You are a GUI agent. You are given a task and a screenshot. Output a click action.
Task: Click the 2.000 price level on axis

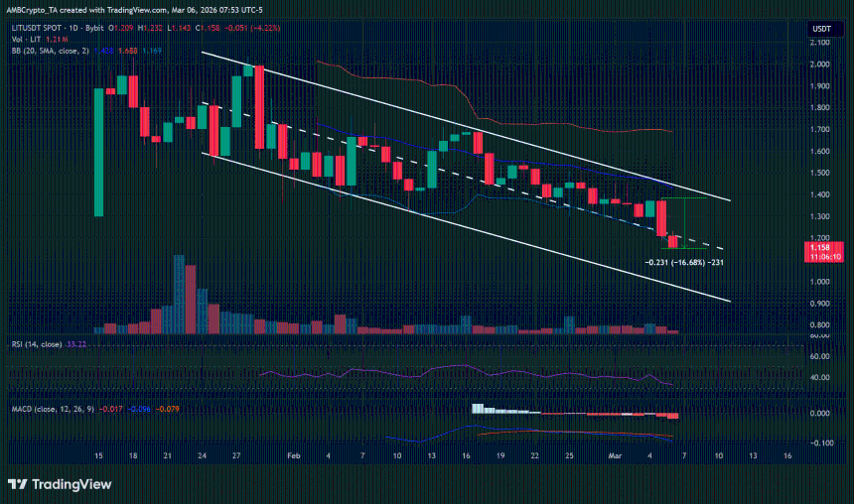[x=820, y=64]
